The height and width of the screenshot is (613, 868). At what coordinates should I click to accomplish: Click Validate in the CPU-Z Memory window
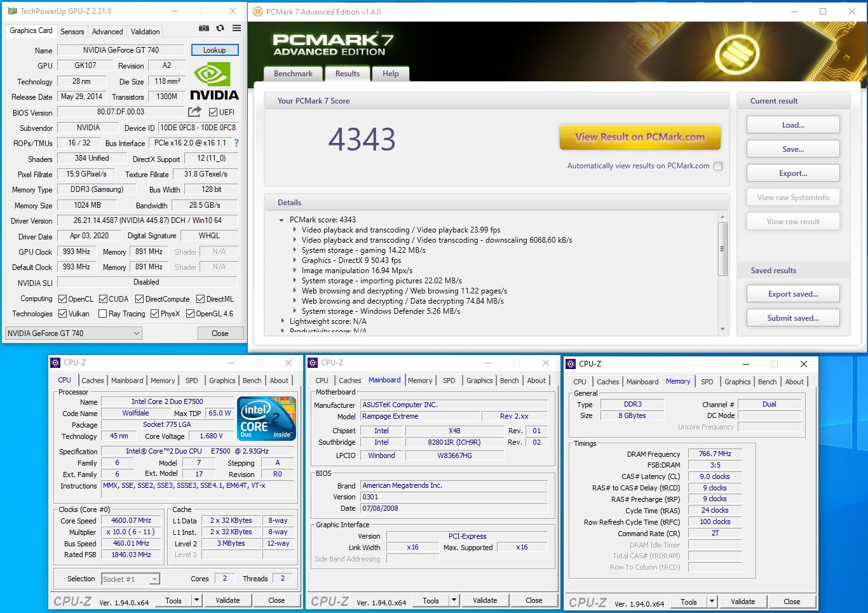coord(743,602)
